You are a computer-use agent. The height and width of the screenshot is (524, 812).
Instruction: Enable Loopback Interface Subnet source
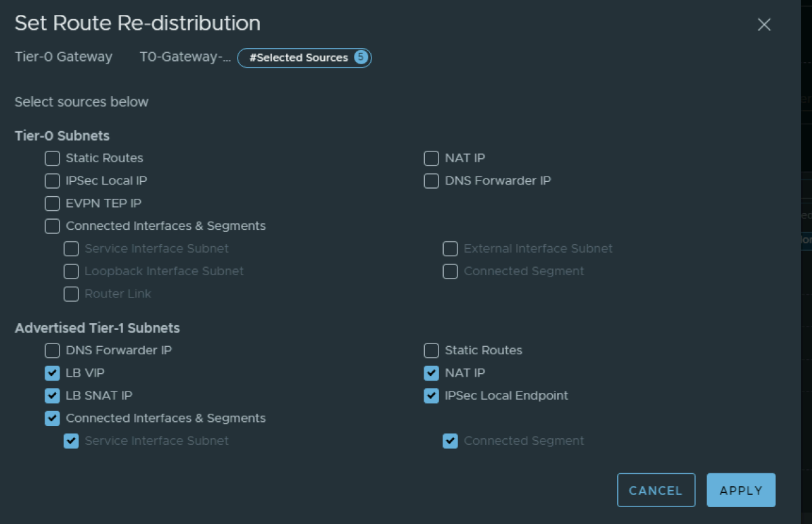coord(71,271)
